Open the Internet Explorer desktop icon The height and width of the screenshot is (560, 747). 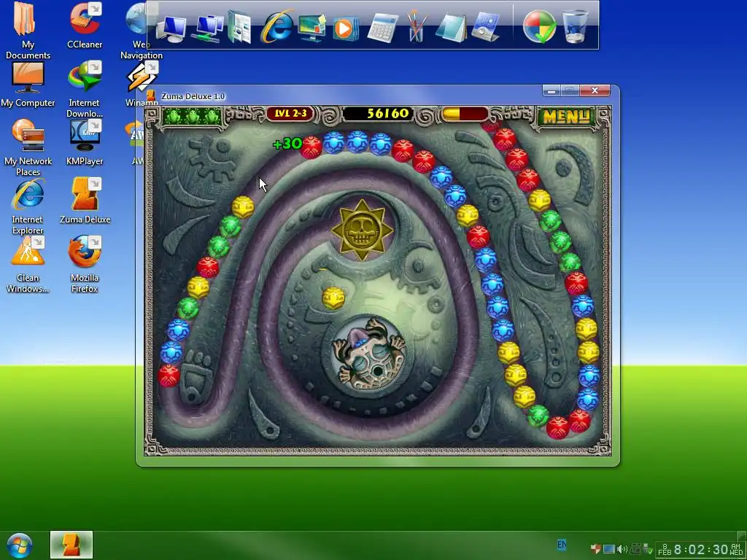(x=28, y=206)
